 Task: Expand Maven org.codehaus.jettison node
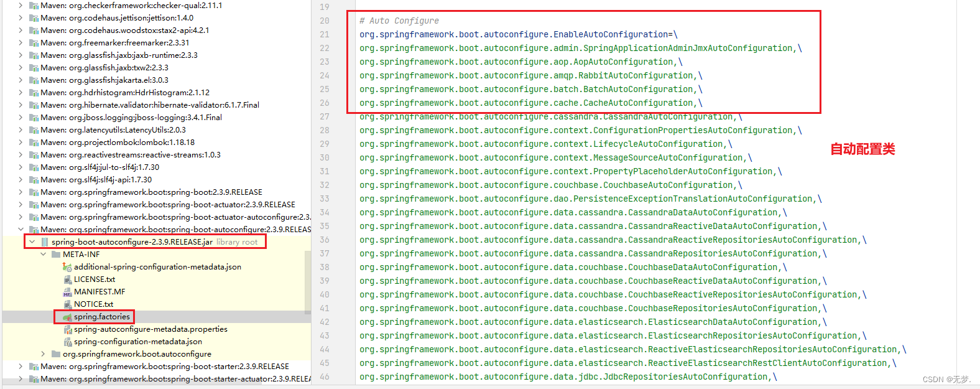click(x=21, y=17)
